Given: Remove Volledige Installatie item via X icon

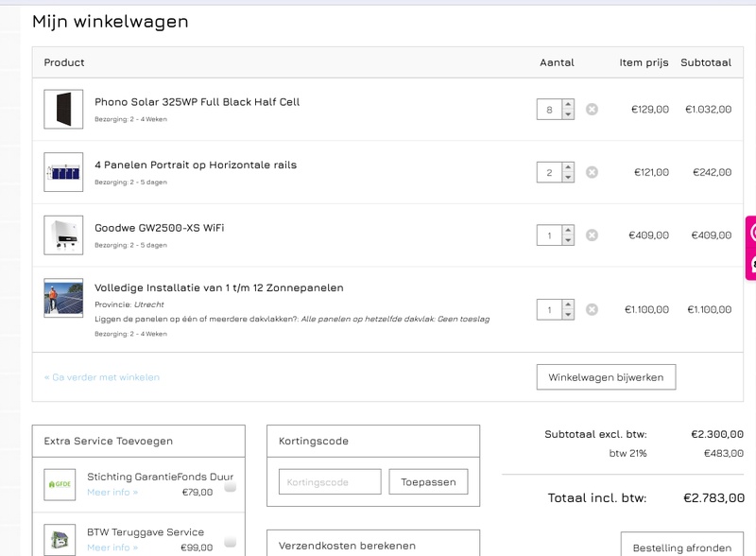Looking at the screenshot, I should [592, 309].
